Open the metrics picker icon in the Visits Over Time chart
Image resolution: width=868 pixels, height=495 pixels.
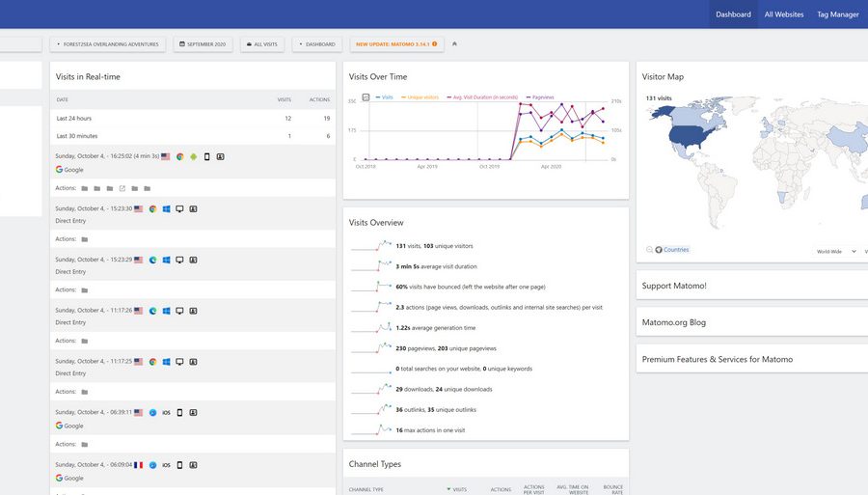(366, 97)
